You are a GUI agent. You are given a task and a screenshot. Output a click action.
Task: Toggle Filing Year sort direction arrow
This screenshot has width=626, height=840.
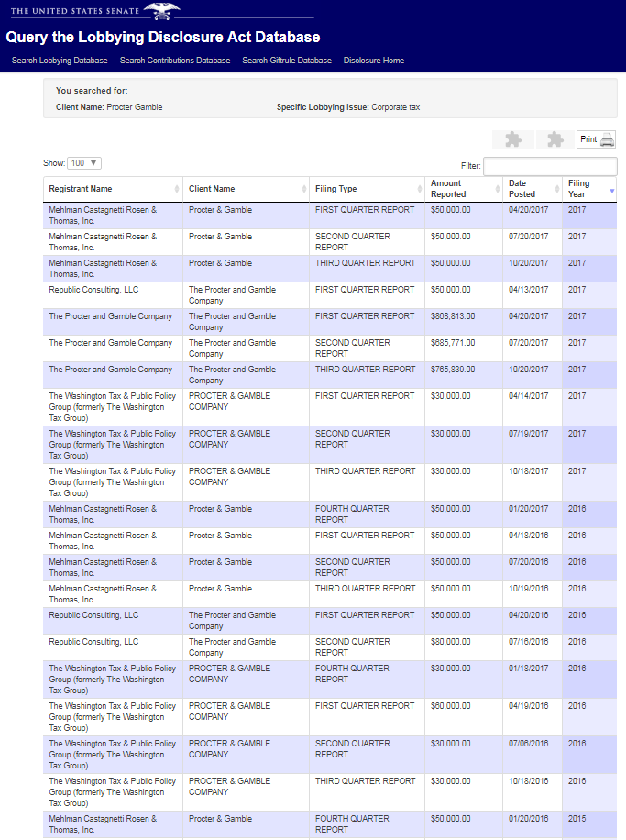click(611, 191)
